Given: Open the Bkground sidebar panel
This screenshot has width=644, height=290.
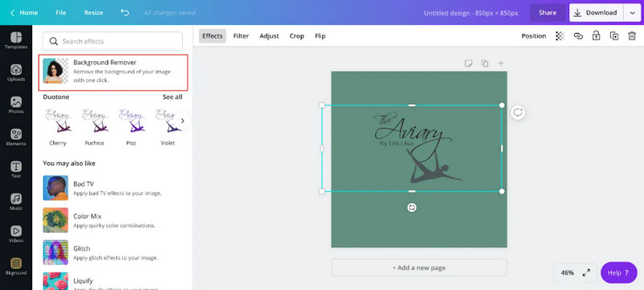Looking at the screenshot, I should pyautogui.click(x=16, y=267).
